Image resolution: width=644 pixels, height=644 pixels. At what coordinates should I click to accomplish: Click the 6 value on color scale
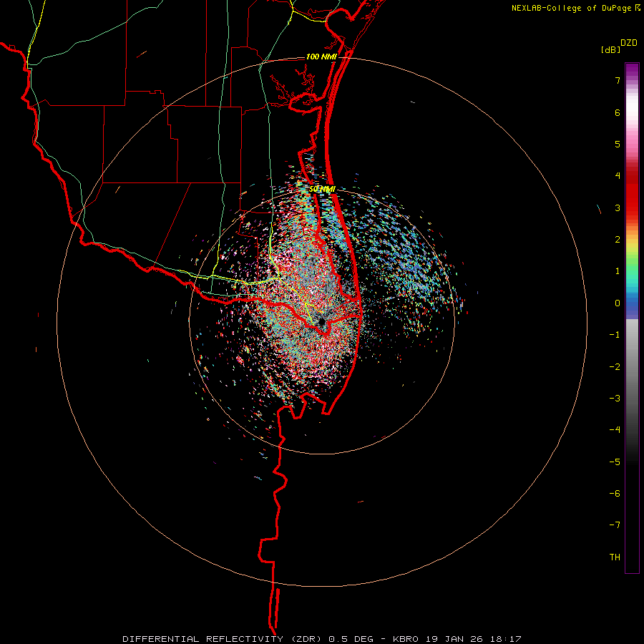pos(618,112)
